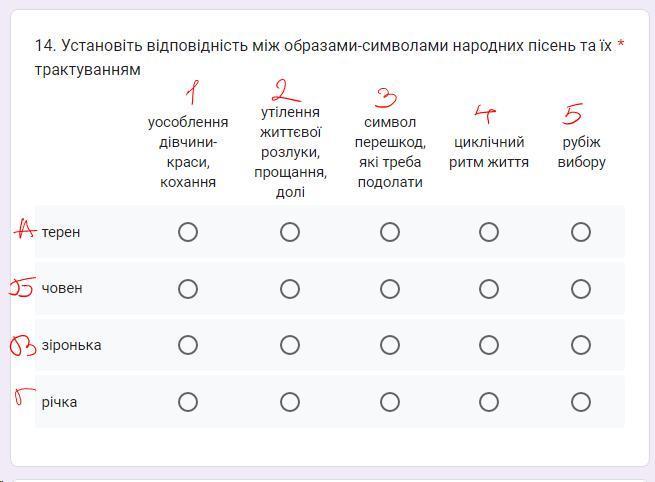
Task: Select терен radio for символ перешкод
Action: [390, 232]
